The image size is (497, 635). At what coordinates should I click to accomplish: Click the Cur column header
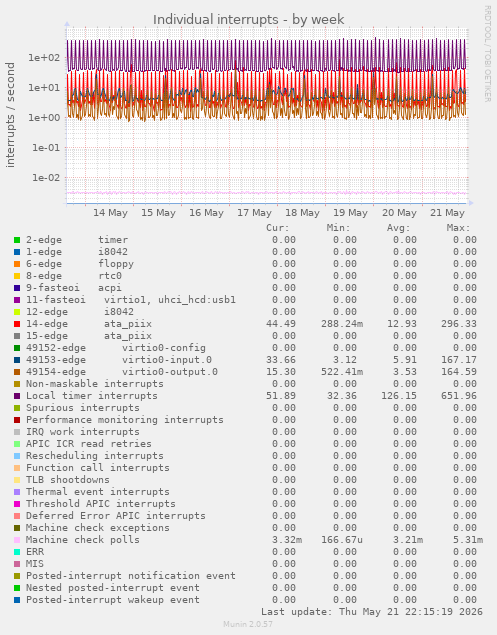click(278, 228)
